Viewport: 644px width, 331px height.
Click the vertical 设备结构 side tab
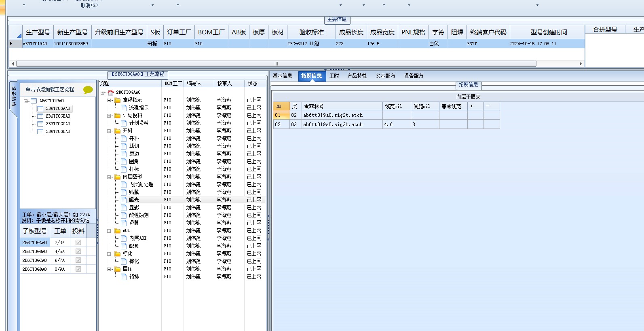tap(14, 97)
